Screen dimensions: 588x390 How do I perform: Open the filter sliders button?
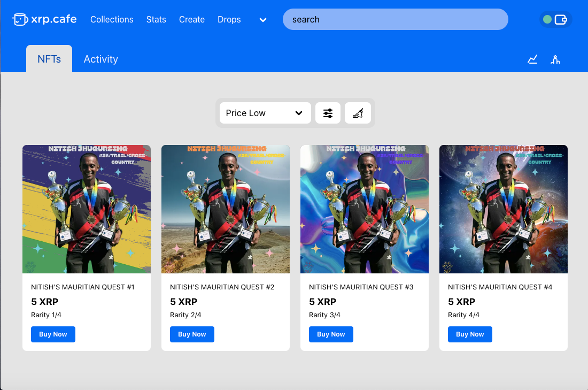pos(328,113)
